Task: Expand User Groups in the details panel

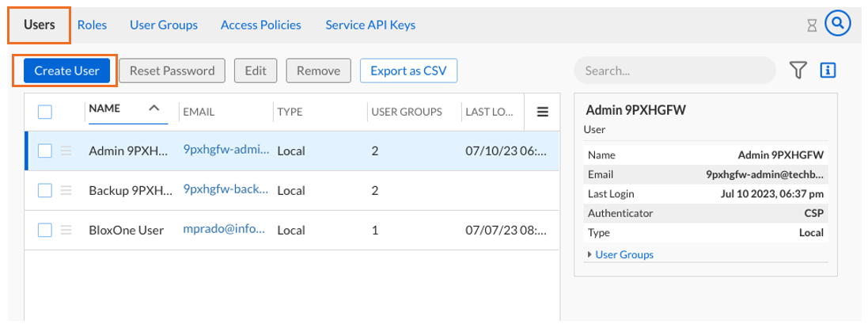Action: click(624, 254)
